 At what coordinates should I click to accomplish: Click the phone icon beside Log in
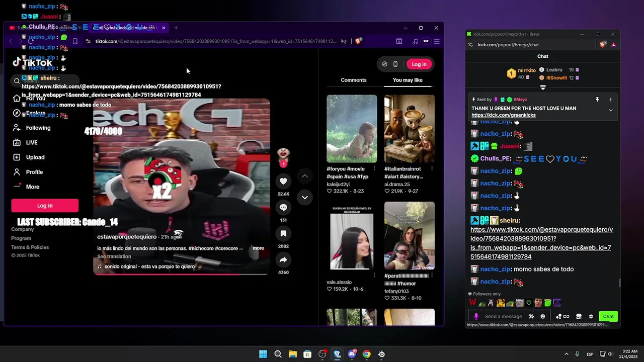click(395, 64)
